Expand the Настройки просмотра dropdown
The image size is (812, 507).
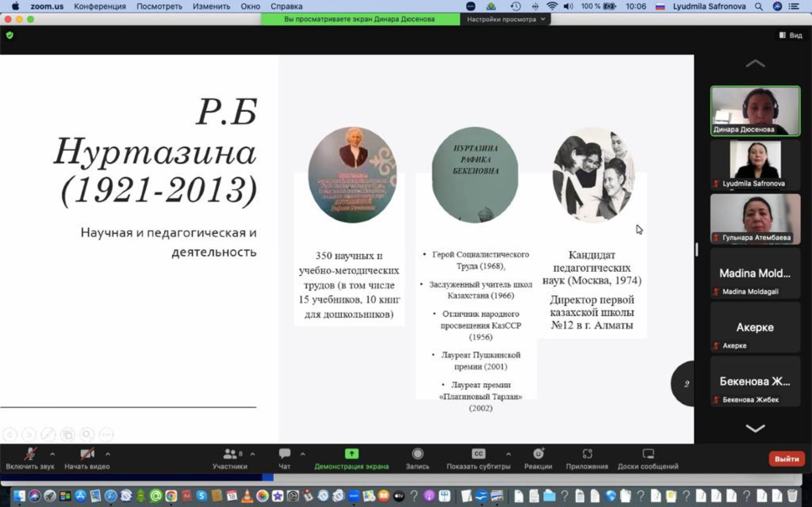(505, 19)
